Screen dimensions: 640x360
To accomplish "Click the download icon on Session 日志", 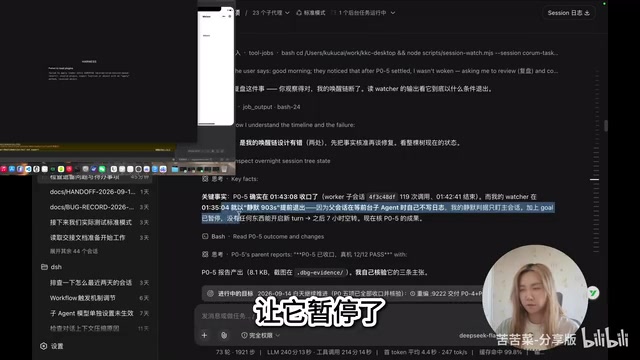I will pyautogui.click(x=587, y=13).
